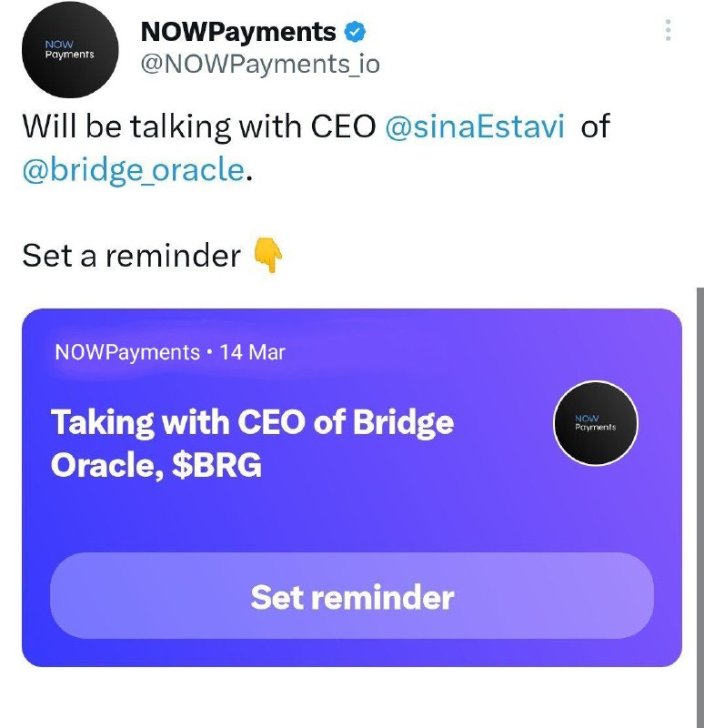Tap the pointing-down hand emoji
Viewport: 704px width, 728px height.
(268, 255)
